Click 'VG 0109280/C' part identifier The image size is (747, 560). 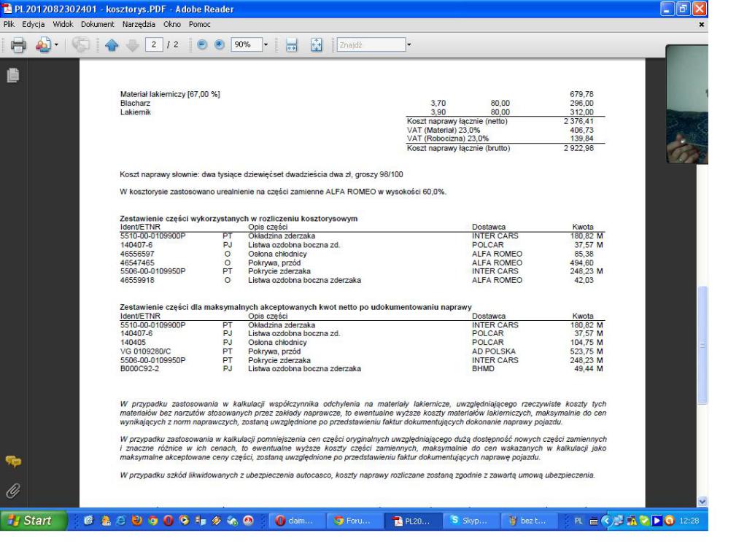(x=145, y=351)
